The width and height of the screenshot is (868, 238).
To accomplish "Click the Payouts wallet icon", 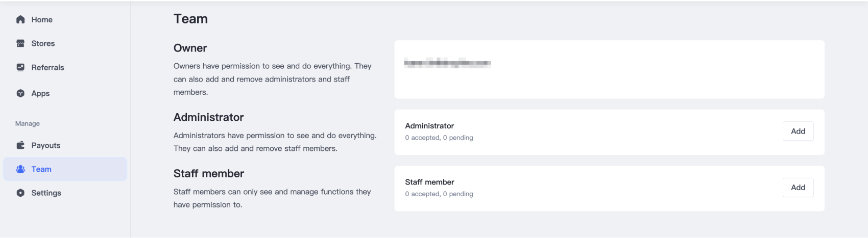I will click(20, 145).
